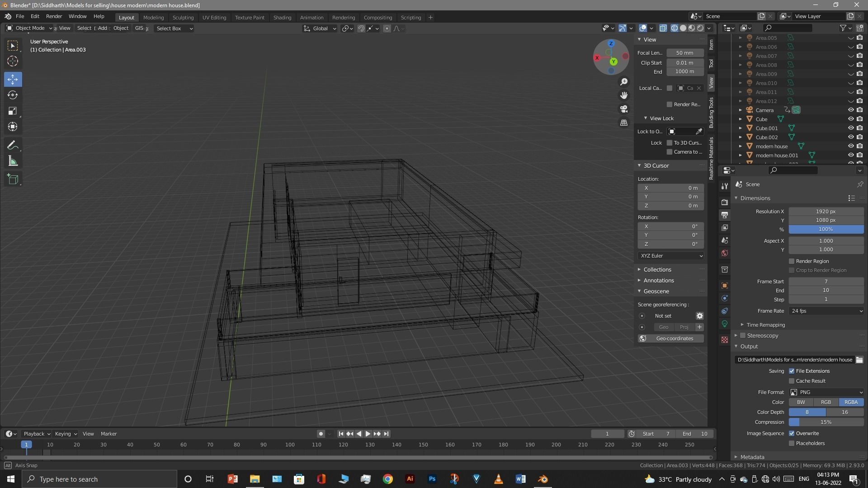This screenshot has width=868, height=488.
Task: Select the Add Cube tool
Action: click(13, 179)
